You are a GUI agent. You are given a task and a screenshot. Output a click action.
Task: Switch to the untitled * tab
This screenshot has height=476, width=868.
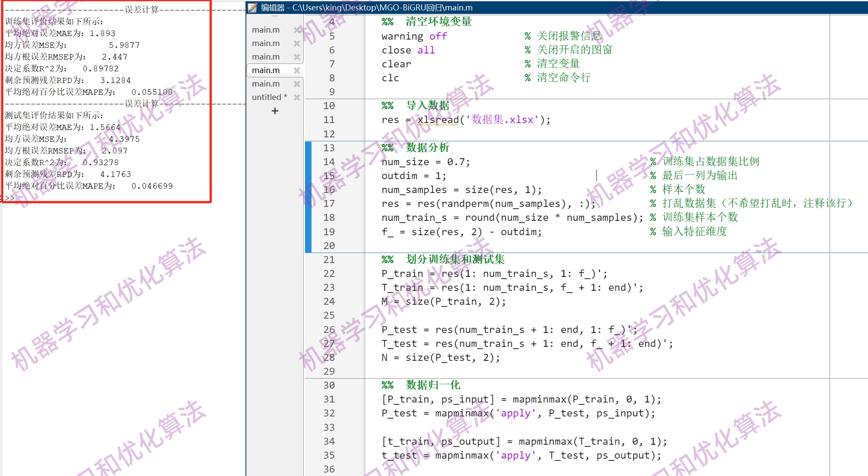[x=269, y=97]
